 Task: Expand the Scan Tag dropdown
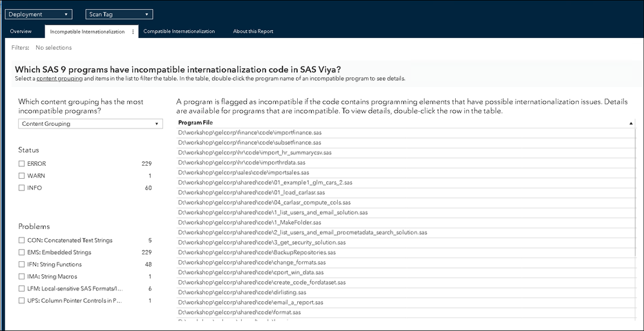119,14
